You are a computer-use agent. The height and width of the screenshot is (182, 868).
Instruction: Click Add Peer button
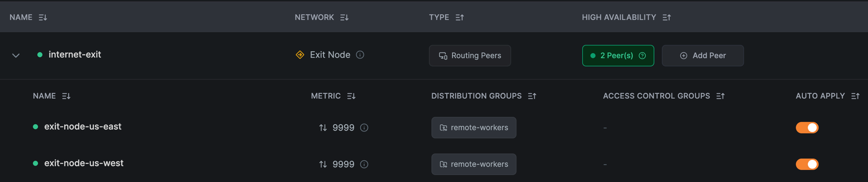point(703,55)
